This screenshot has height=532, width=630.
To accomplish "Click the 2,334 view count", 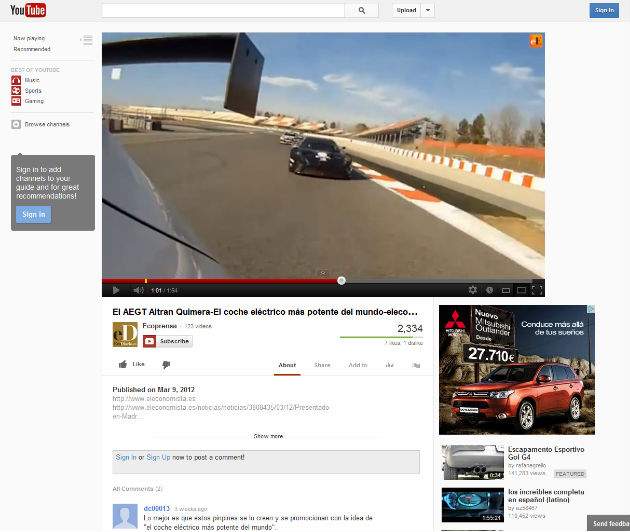I will click(410, 328).
